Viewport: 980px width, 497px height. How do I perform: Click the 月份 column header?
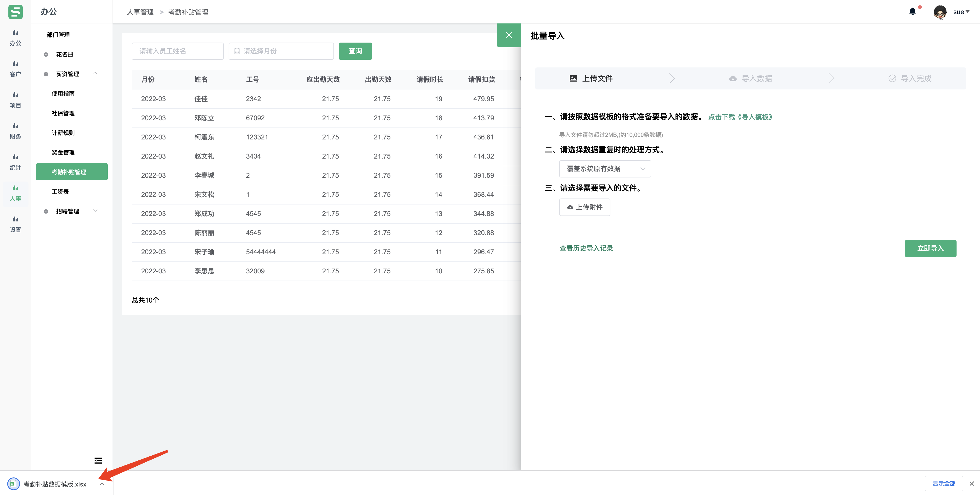pyautogui.click(x=148, y=79)
